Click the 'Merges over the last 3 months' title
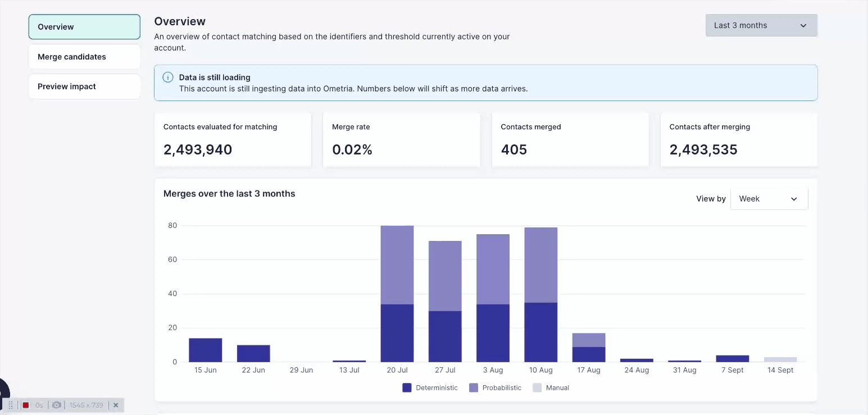 click(x=229, y=194)
